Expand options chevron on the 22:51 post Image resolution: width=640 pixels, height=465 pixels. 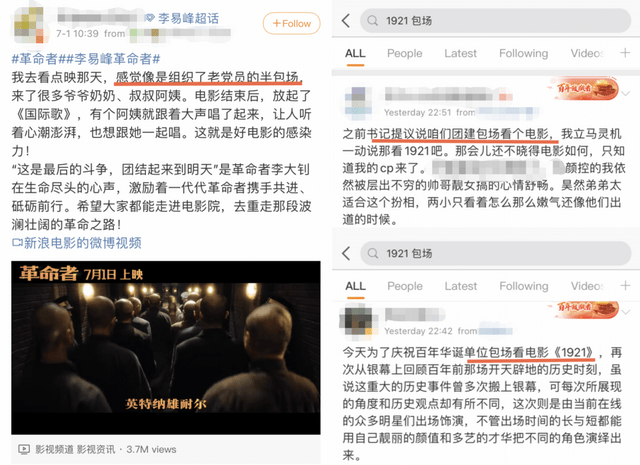(625, 93)
